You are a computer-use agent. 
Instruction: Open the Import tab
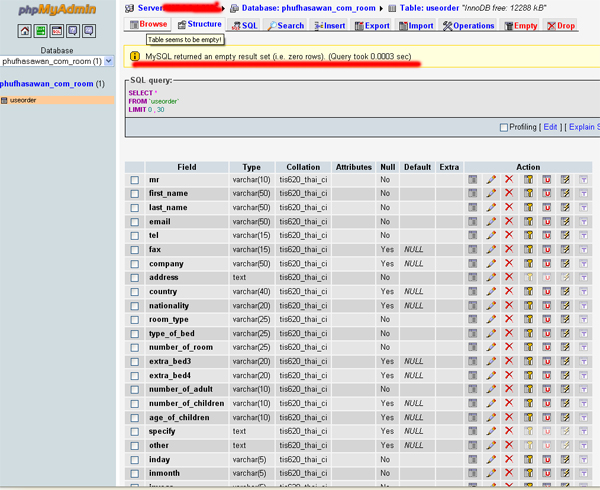tap(416, 26)
